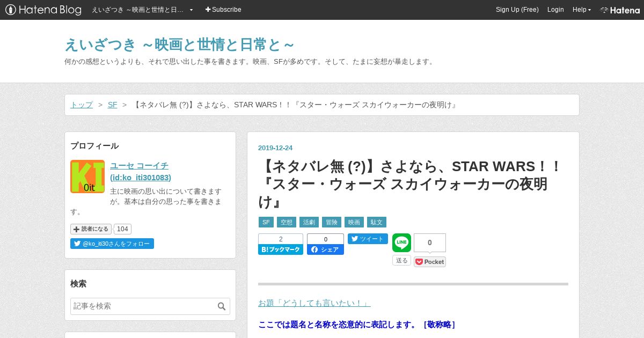The width and height of the screenshot is (644, 338).
Task: Select the 映画 category tag
Action: point(354,222)
